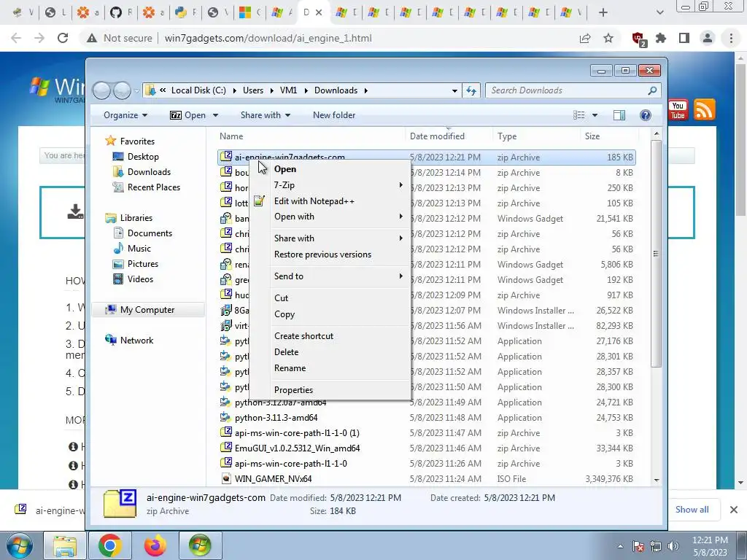Screen dimensions: 747x560
Task: Open Firefox from the taskbar
Action: [155, 545]
